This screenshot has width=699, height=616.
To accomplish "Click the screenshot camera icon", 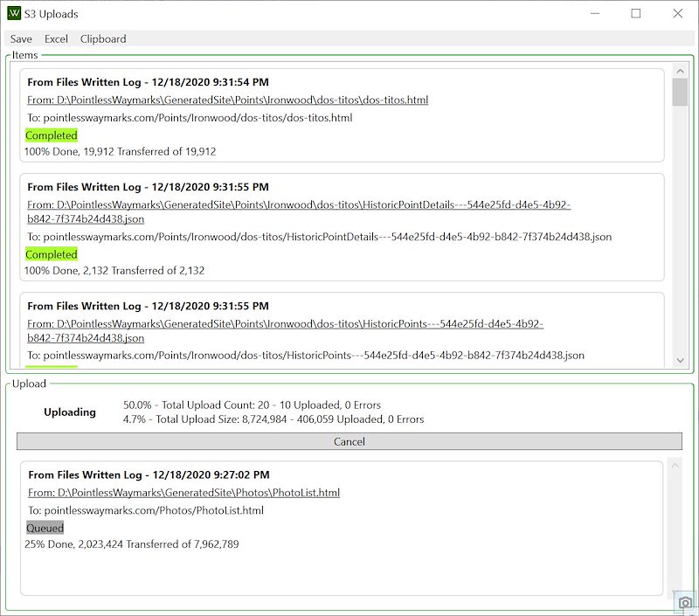I will tap(685, 603).
